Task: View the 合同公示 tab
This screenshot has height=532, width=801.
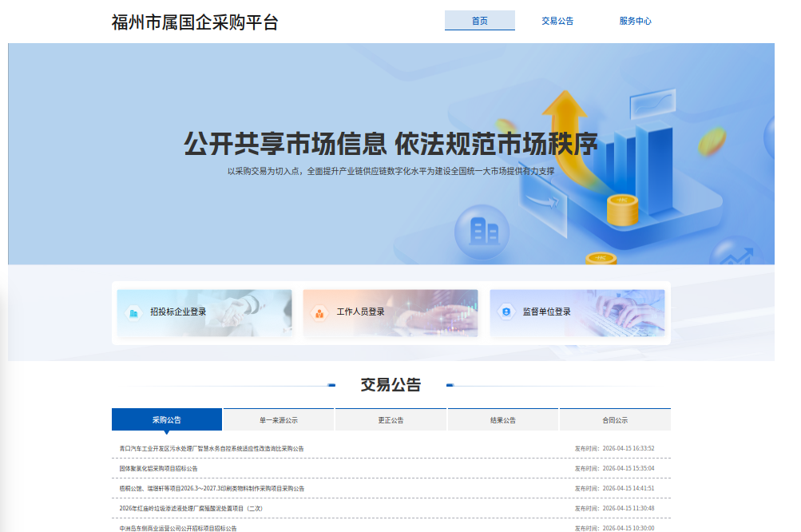Action: pos(615,420)
